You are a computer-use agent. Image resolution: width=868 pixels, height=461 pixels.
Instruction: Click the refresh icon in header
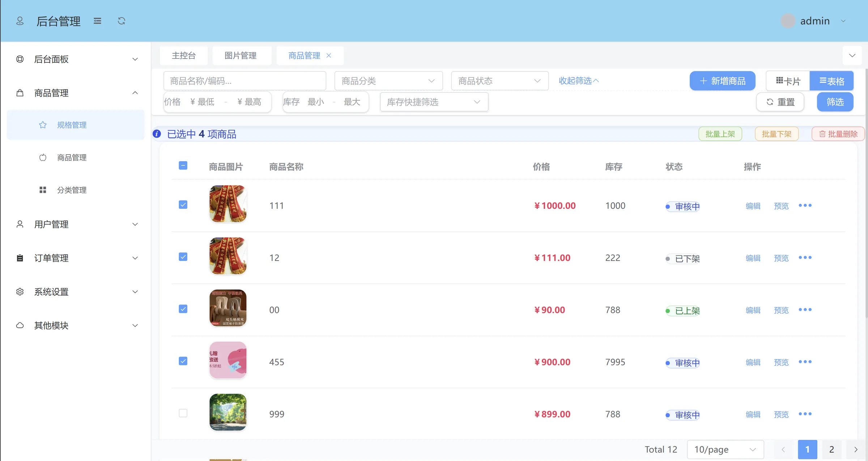coord(122,21)
